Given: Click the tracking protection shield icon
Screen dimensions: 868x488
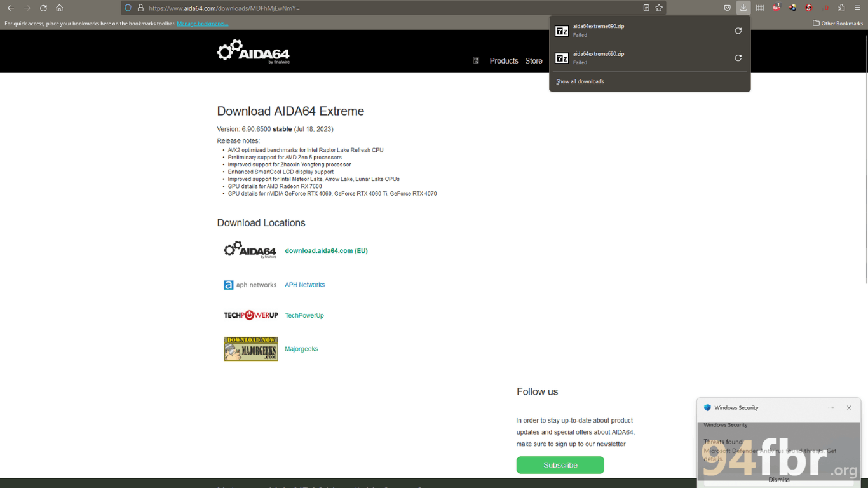Looking at the screenshot, I should click(128, 8).
